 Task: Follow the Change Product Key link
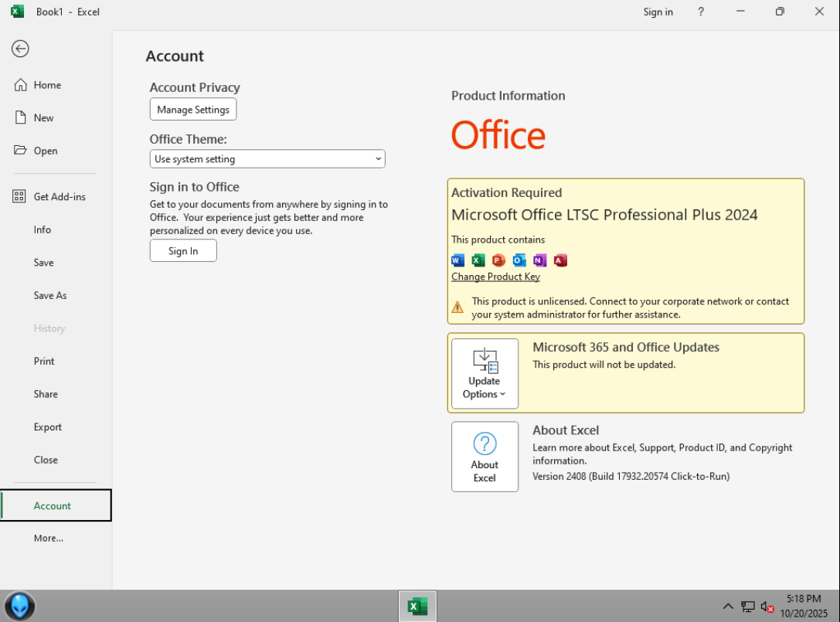[x=495, y=277]
